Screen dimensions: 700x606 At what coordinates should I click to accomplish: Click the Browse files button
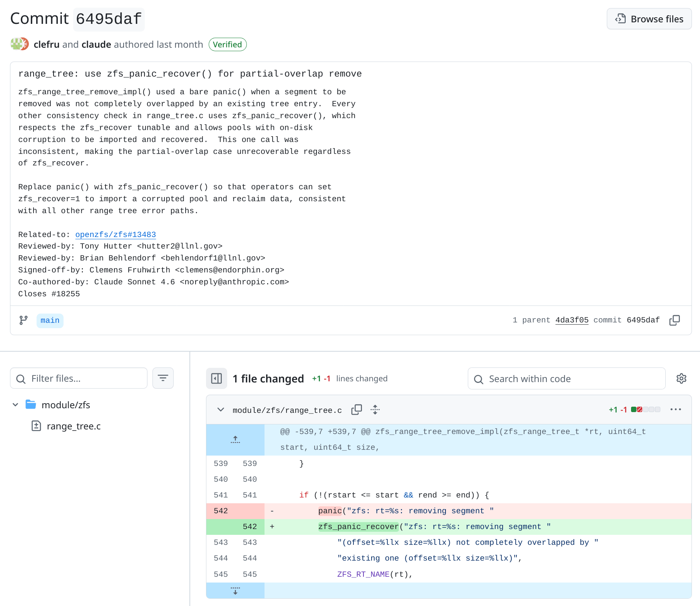649,19
